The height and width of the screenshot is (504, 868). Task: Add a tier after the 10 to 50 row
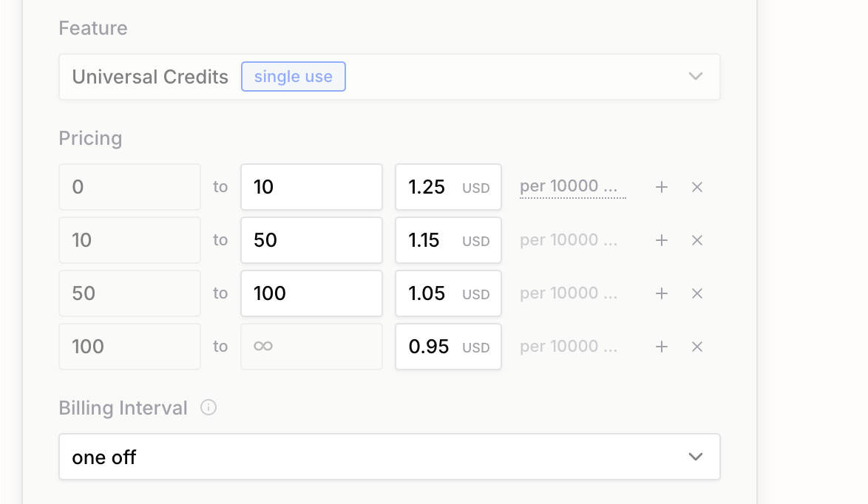coord(662,241)
